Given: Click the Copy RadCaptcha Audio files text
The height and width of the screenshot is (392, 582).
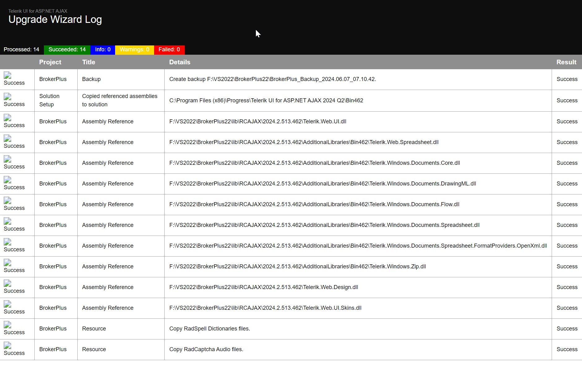Looking at the screenshot, I should click(206, 349).
